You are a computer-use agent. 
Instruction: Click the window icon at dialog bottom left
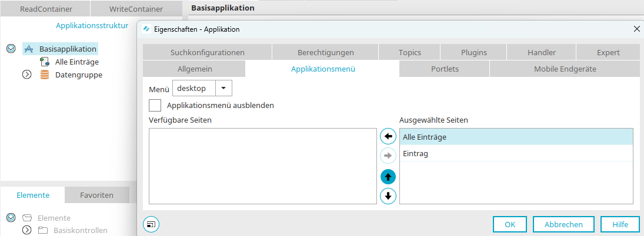click(151, 224)
